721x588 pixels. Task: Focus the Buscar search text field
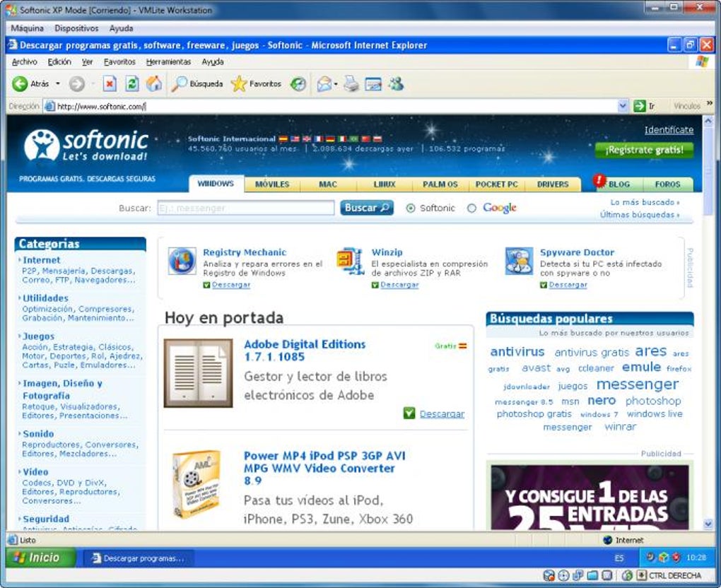(245, 208)
